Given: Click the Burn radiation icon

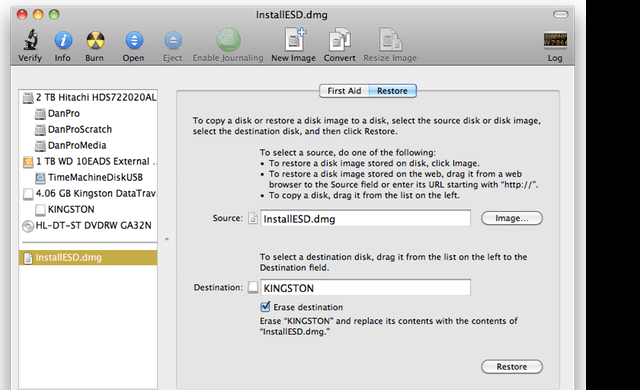Looking at the screenshot, I should tap(95, 40).
